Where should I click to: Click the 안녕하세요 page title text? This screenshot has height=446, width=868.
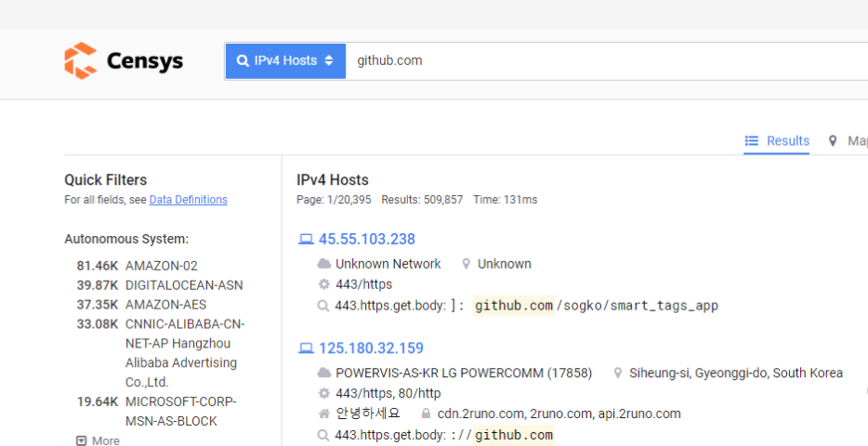368,413
